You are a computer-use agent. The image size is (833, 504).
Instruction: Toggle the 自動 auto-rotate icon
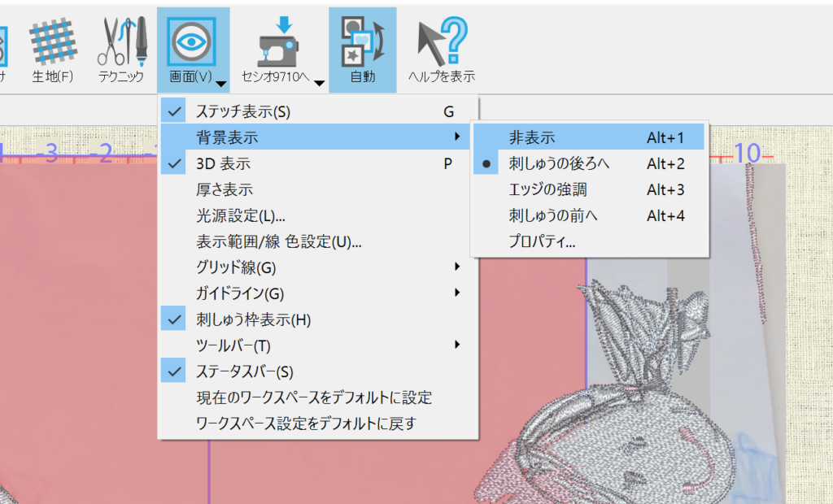(x=362, y=41)
